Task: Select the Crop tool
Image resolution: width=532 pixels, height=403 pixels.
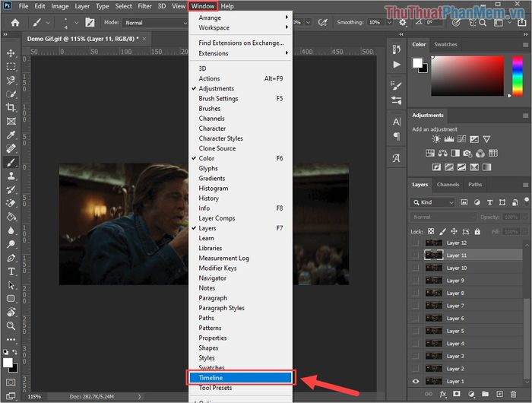Action: [11, 108]
